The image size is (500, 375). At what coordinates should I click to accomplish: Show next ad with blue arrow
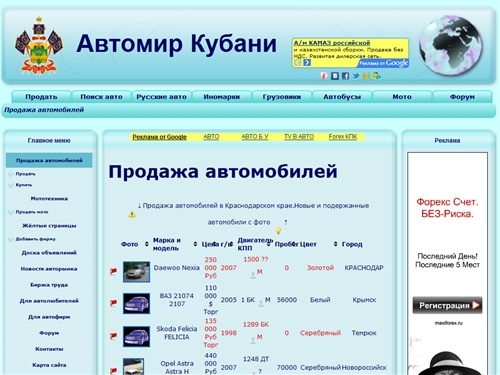tap(307, 63)
